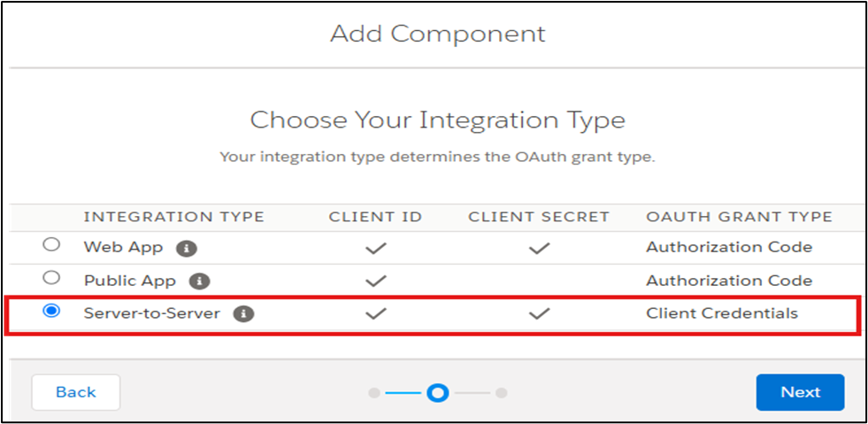Click the info icon beside Public App

[x=199, y=281]
